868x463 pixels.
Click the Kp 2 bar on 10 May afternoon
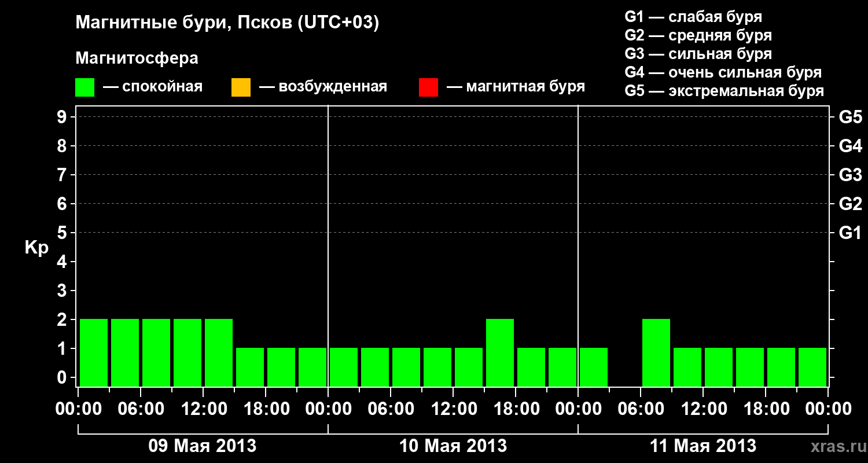500,352
